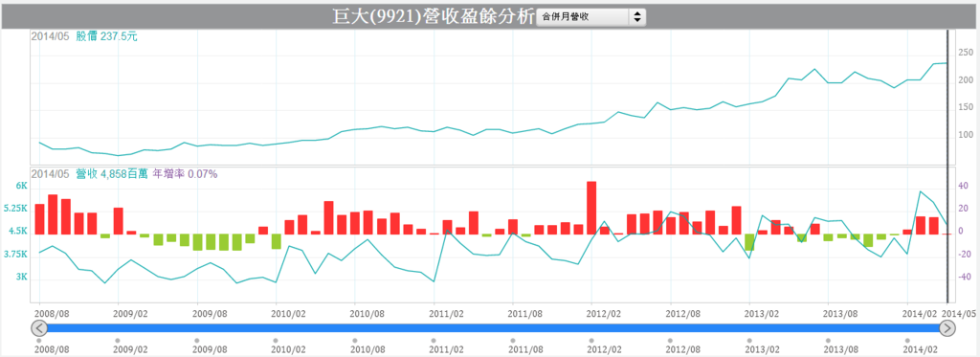
Task: Open the 合併月營收 dropdown selector
Action: (x=591, y=17)
